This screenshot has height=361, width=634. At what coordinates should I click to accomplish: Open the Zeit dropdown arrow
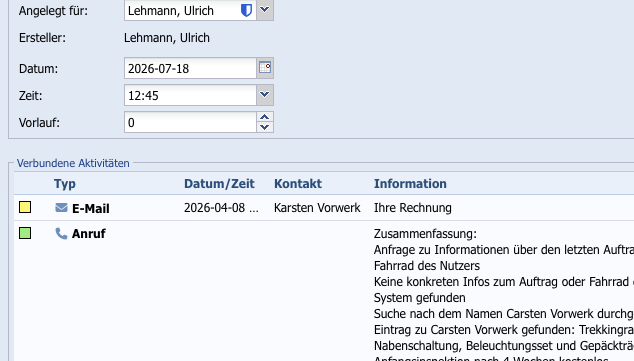click(x=265, y=95)
